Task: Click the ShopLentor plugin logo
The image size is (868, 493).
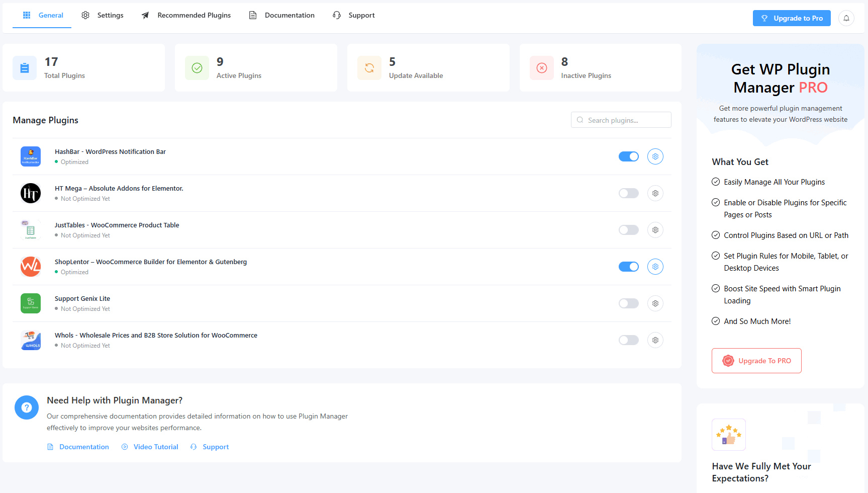Action: pos(31,267)
